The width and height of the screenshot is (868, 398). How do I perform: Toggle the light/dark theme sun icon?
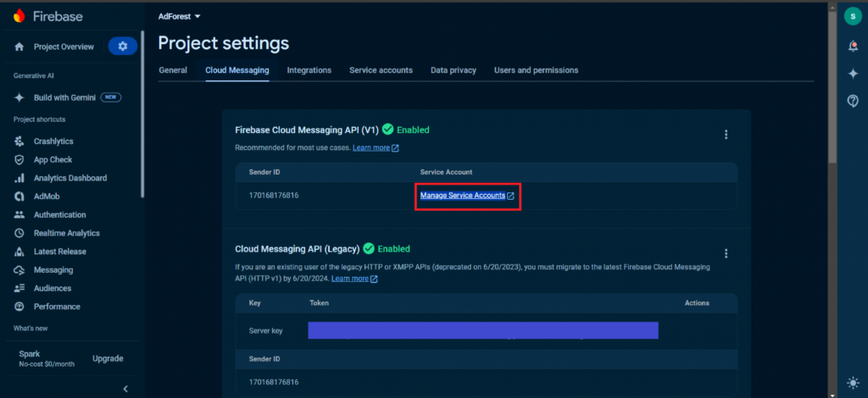pos(853,383)
